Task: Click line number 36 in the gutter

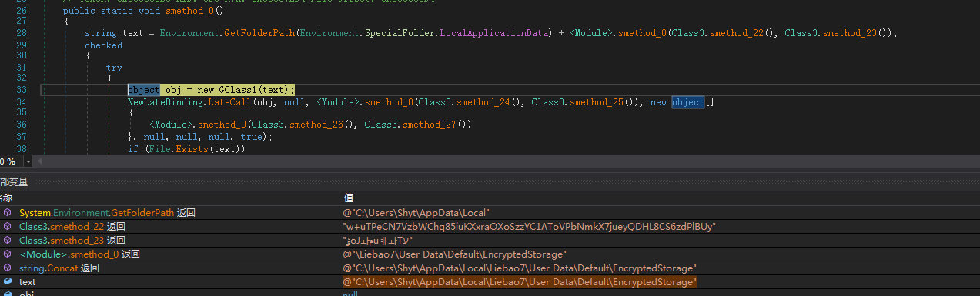Action: pyautogui.click(x=22, y=125)
